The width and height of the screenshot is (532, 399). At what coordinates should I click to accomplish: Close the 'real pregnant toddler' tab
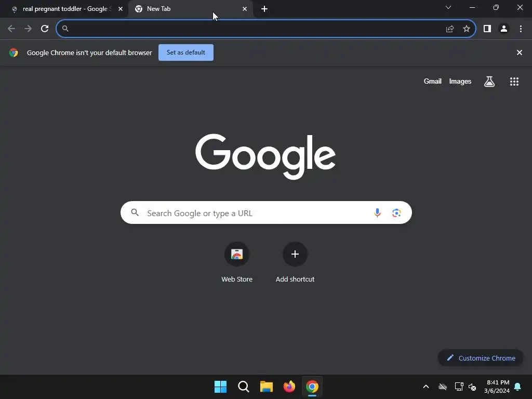coord(121,9)
